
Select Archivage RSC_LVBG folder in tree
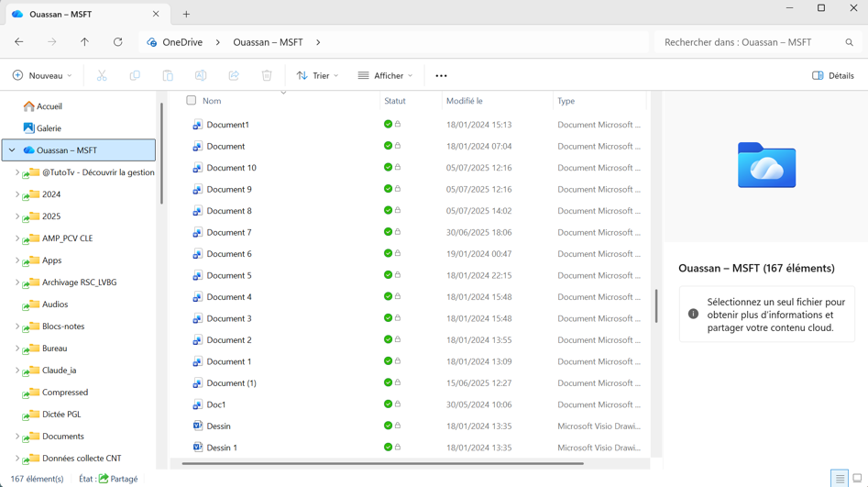point(79,282)
